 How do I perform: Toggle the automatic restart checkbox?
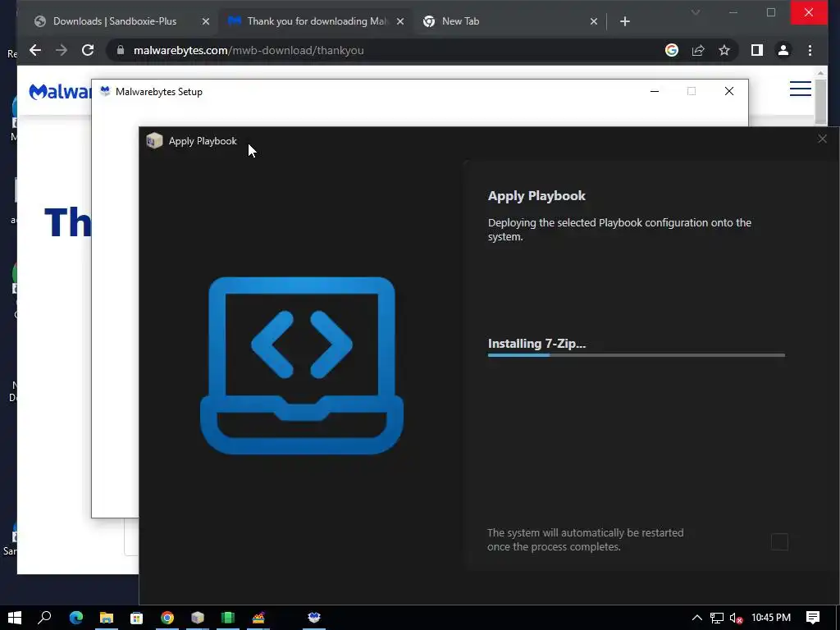click(x=779, y=541)
